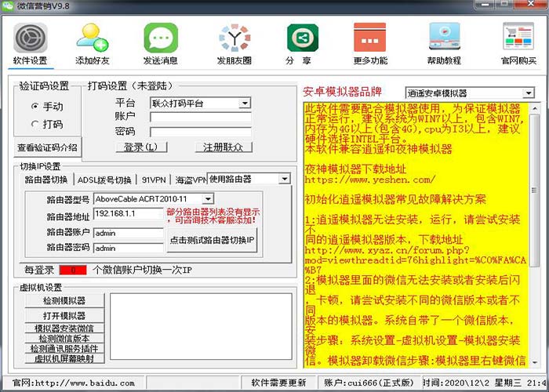Click the 密码 input field
Screen dimensions: 549x392
click(x=201, y=132)
